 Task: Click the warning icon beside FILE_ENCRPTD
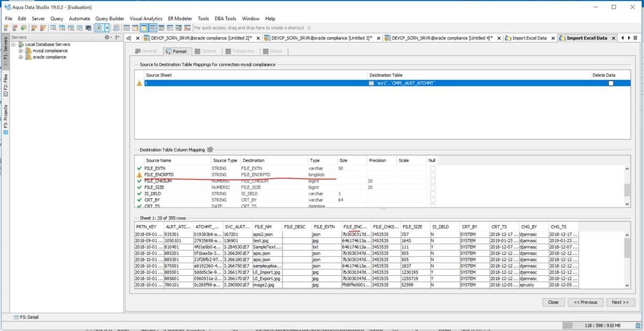point(140,175)
